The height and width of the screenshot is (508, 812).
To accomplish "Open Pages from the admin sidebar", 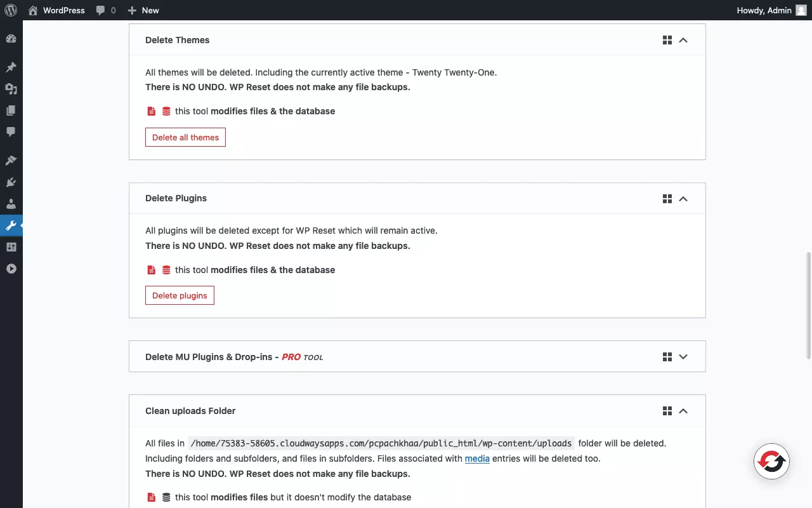I will [x=11, y=110].
